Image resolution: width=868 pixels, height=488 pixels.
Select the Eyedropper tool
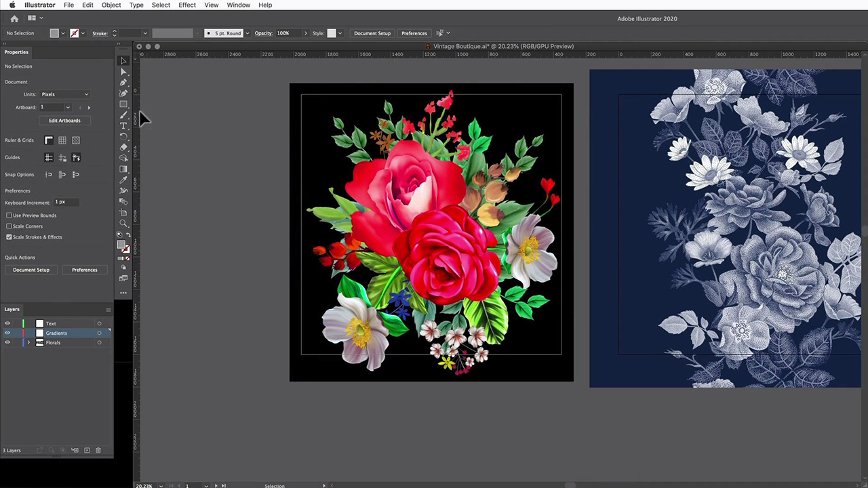click(123, 180)
